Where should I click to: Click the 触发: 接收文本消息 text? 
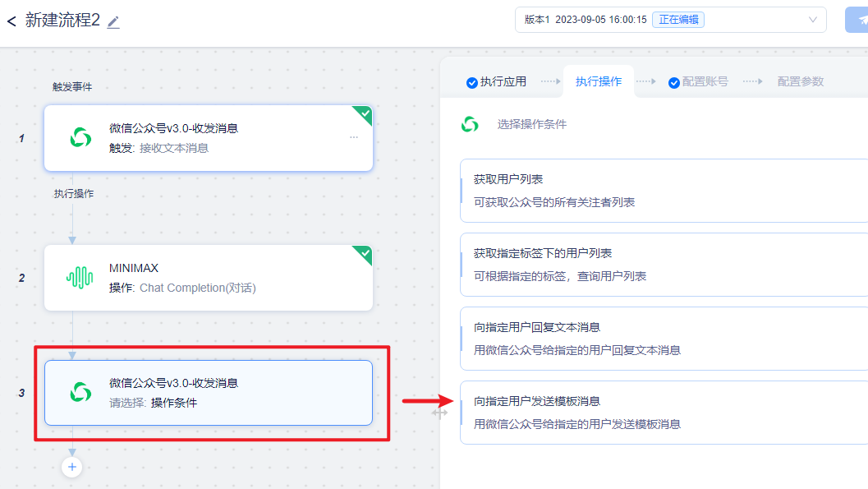click(158, 149)
